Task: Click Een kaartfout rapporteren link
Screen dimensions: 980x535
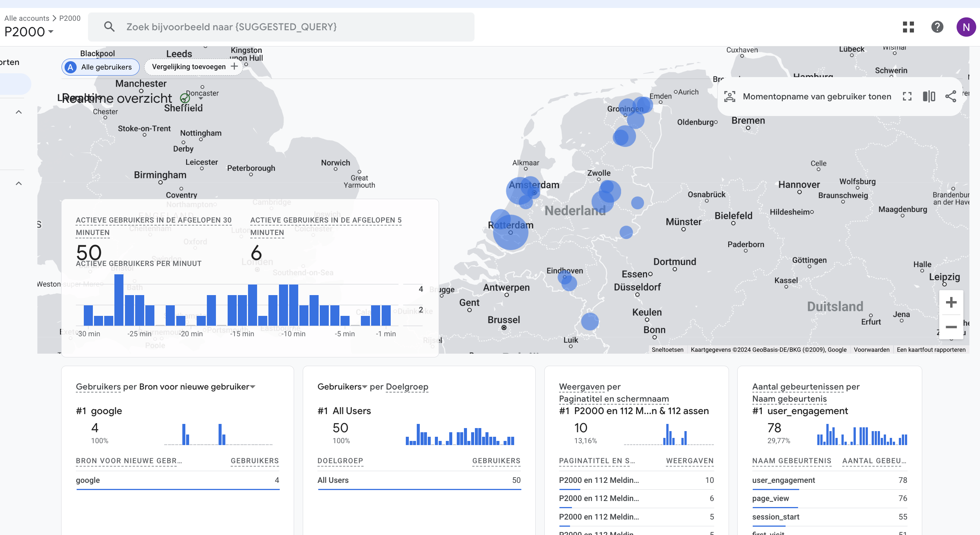Action: click(x=931, y=349)
